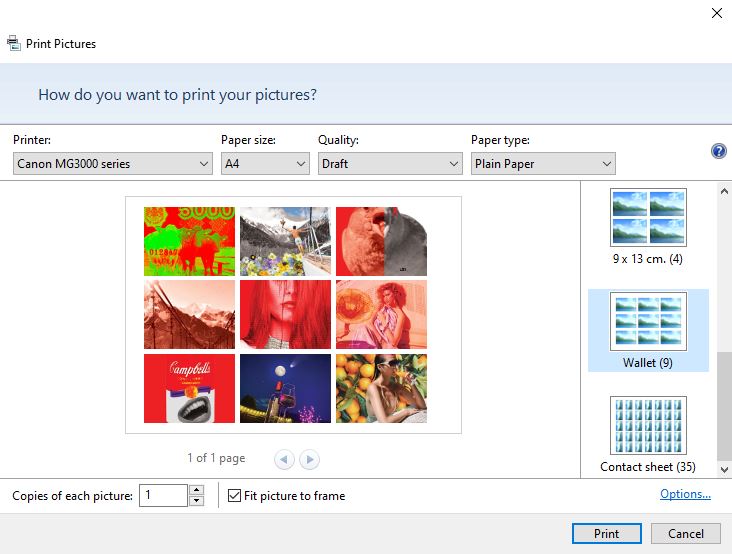
Task: Expand the Paper type Plain Paper dropdown
Action: (x=543, y=164)
